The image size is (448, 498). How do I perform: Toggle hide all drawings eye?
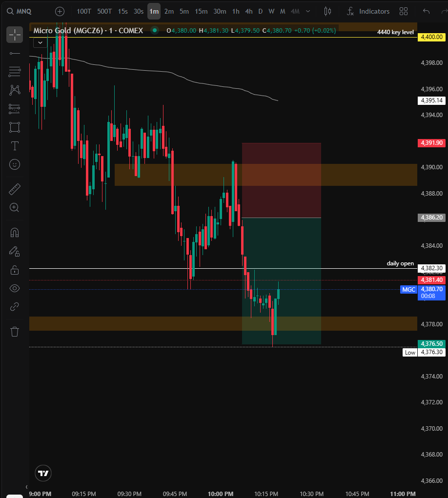coord(15,288)
